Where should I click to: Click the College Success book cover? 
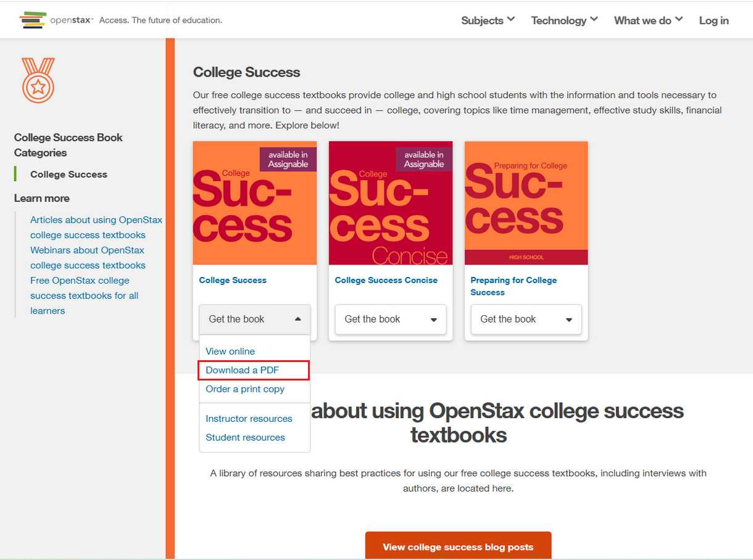255,203
